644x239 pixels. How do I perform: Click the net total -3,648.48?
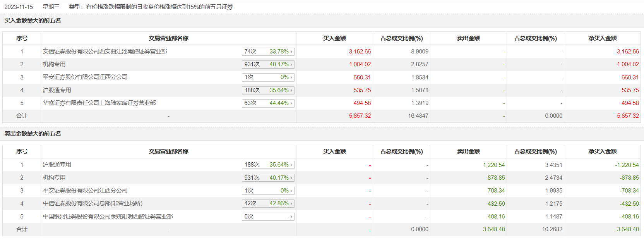627,229
